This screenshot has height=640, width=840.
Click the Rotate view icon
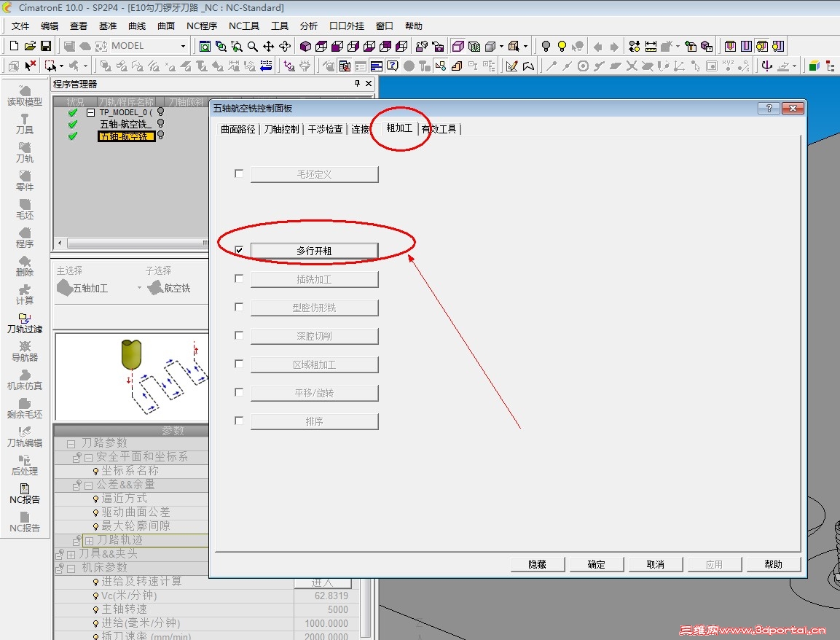coord(285,47)
